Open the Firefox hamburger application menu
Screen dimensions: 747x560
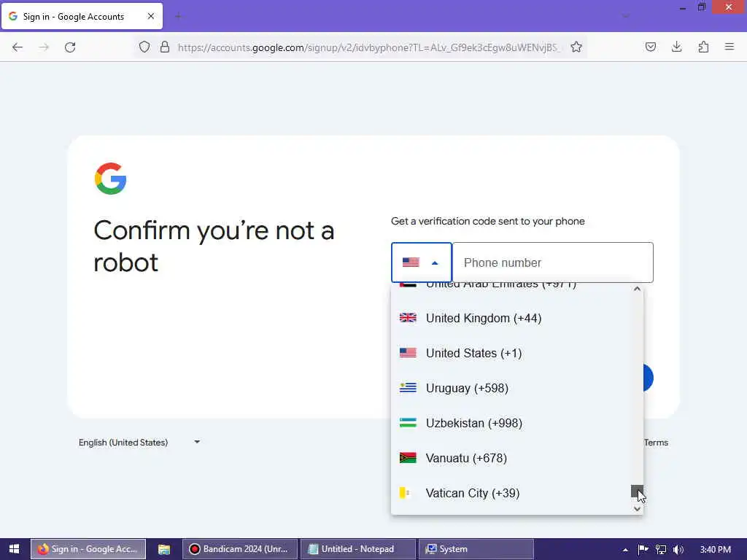coord(729,47)
